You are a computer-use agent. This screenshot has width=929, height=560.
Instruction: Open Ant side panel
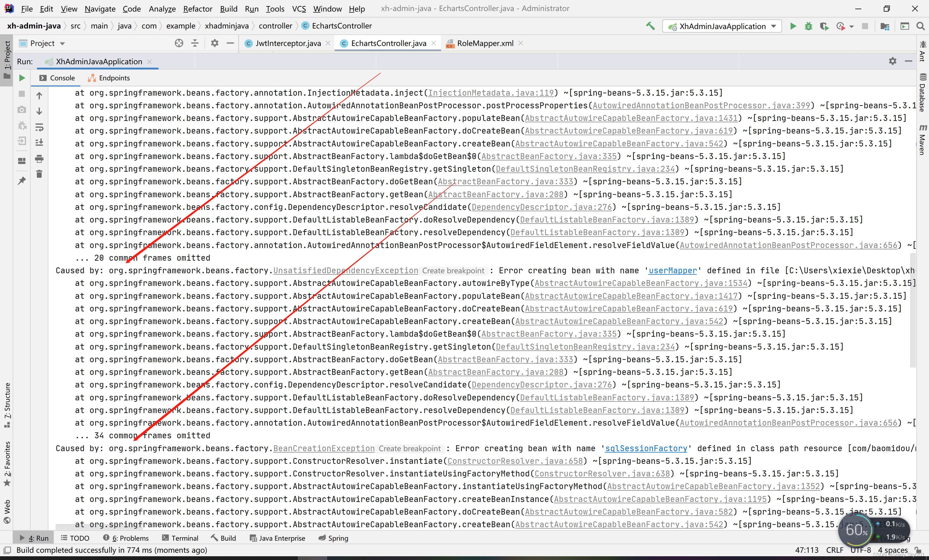click(923, 51)
